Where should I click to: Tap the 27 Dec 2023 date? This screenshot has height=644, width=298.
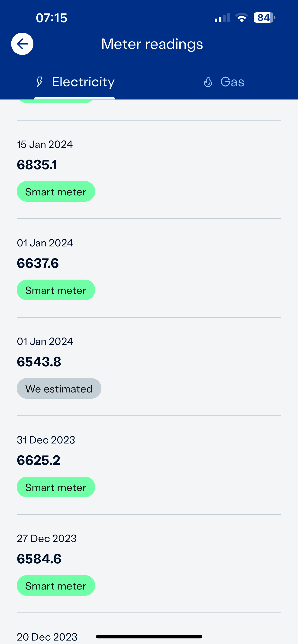tap(47, 539)
